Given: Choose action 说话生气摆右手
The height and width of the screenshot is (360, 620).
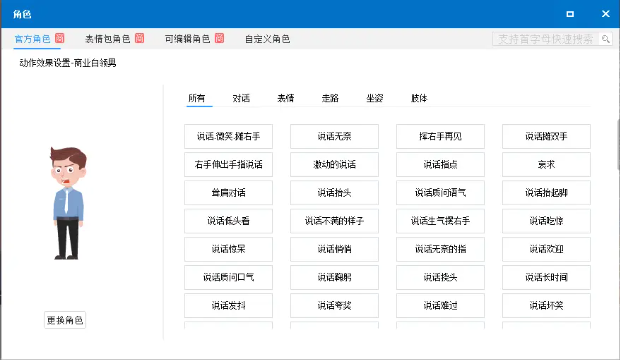Looking at the screenshot, I should tap(440, 221).
